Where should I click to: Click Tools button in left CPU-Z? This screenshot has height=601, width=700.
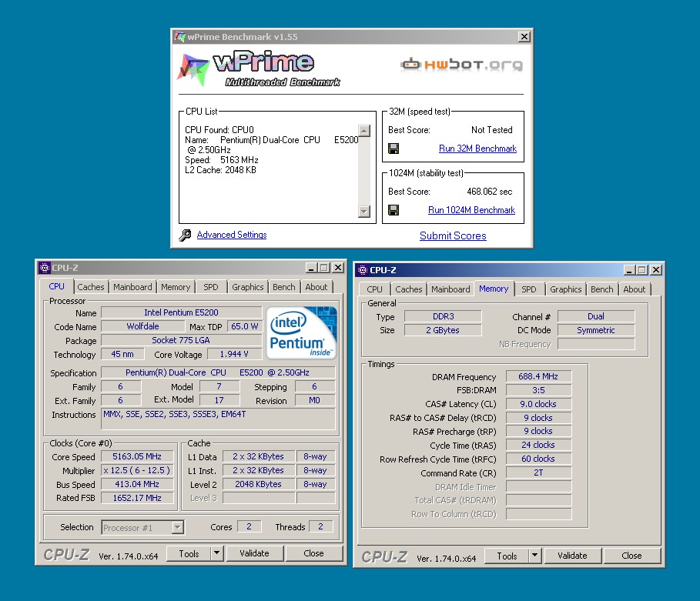tap(189, 553)
